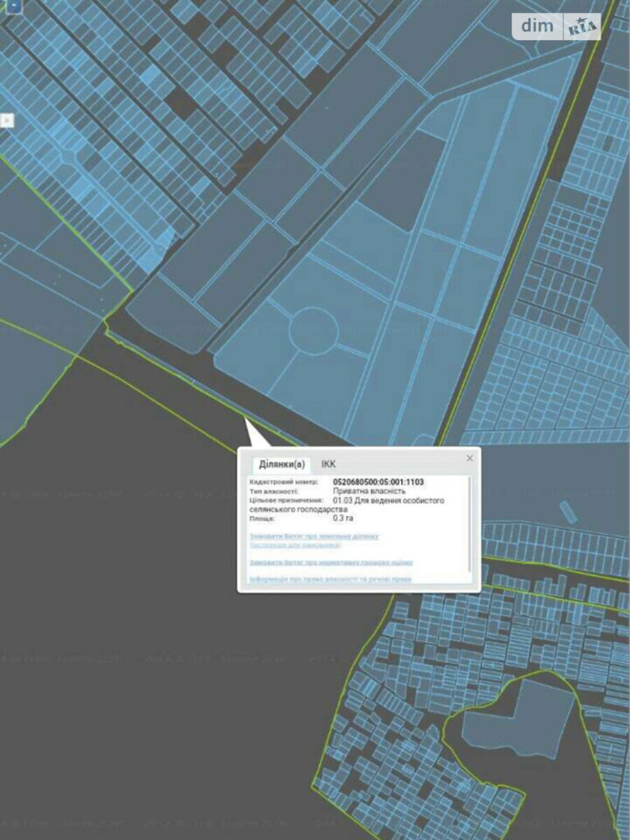The width and height of the screenshot is (630, 840).
Task: Order extract about нормативну грошову оцінку
Action: [331, 562]
